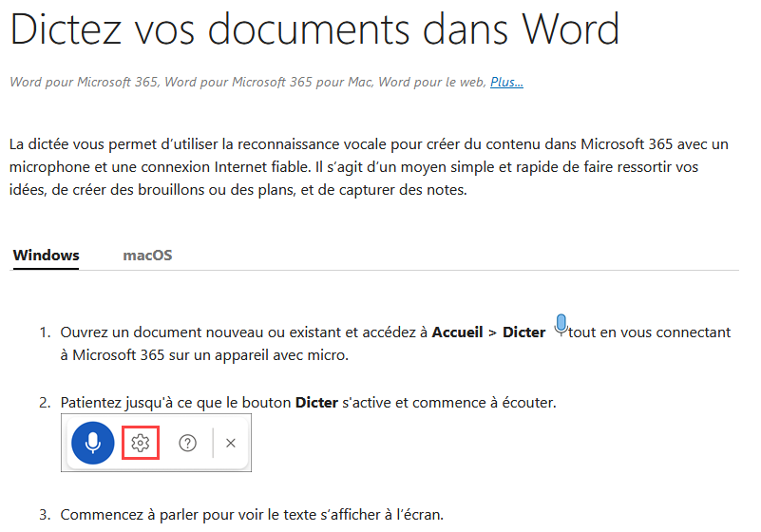Click the blue microphone Dicter button
The height and width of the screenshot is (532, 761).
tap(93, 443)
